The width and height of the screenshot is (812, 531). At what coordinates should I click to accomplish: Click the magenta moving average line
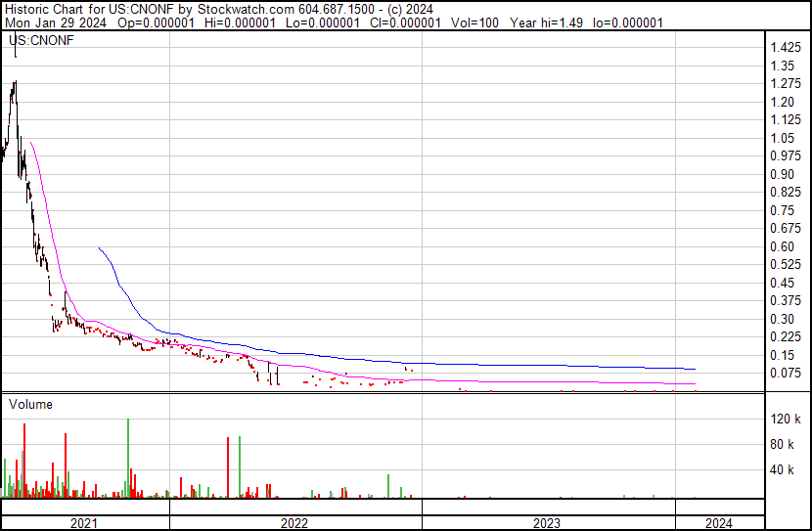click(x=489, y=380)
